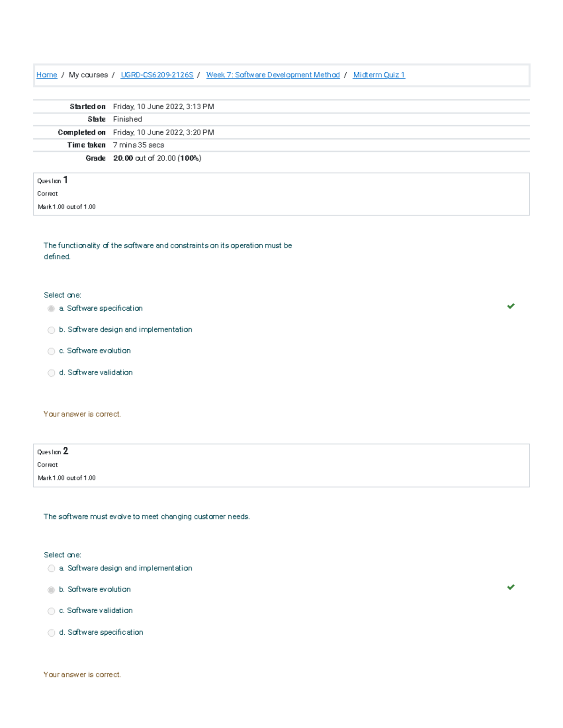Click the Grade value 20.00 out of 20.00

coord(156,158)
